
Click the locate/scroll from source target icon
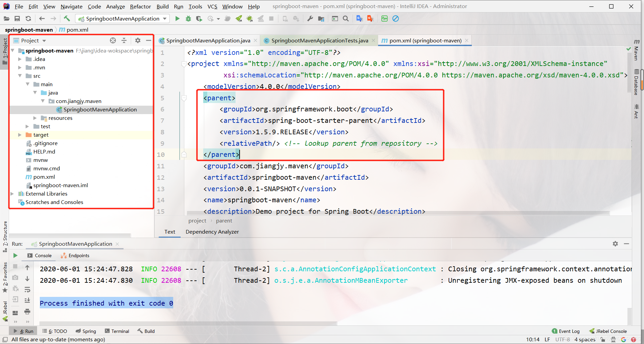pyautogui.click(x=113, y=40)
